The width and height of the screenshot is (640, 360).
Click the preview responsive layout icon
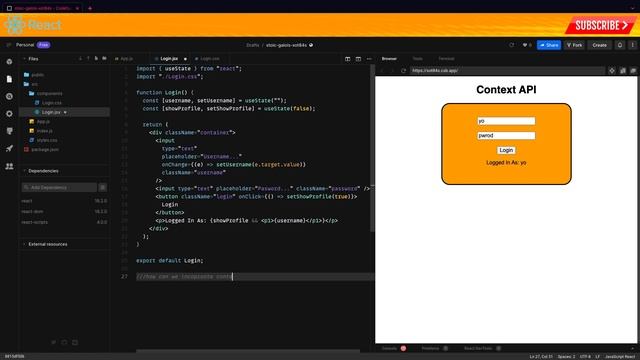[x=622, y=71]
